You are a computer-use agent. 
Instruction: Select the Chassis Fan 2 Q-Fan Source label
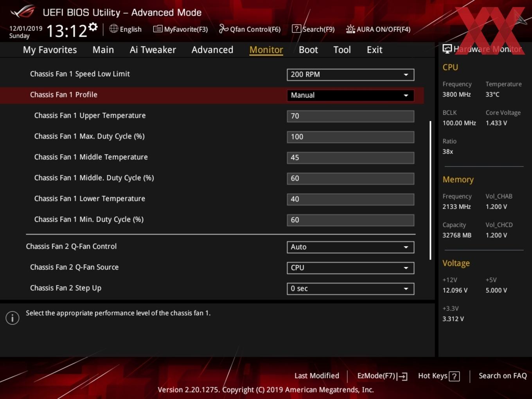[x=74, y=267]
